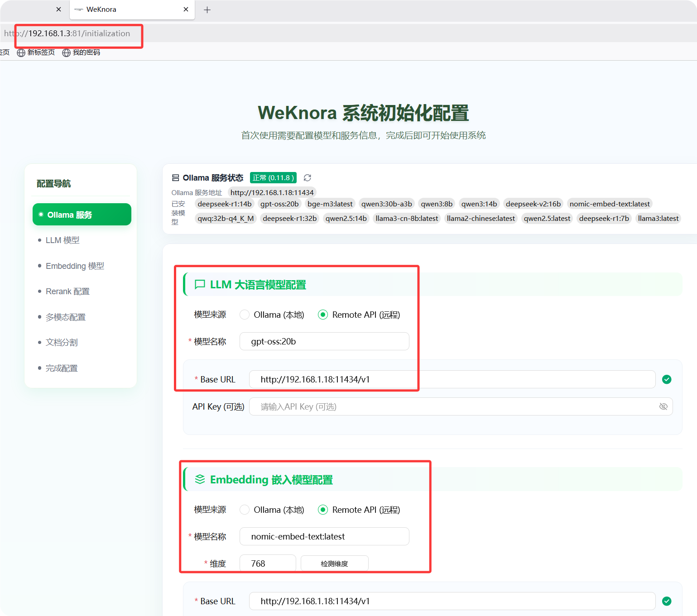Choose Remote API (远程) for Embedding model

[x=323, y=510]
